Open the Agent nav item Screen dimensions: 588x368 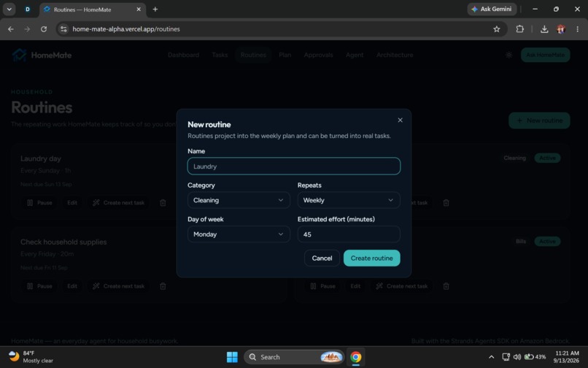coord(355,55)
